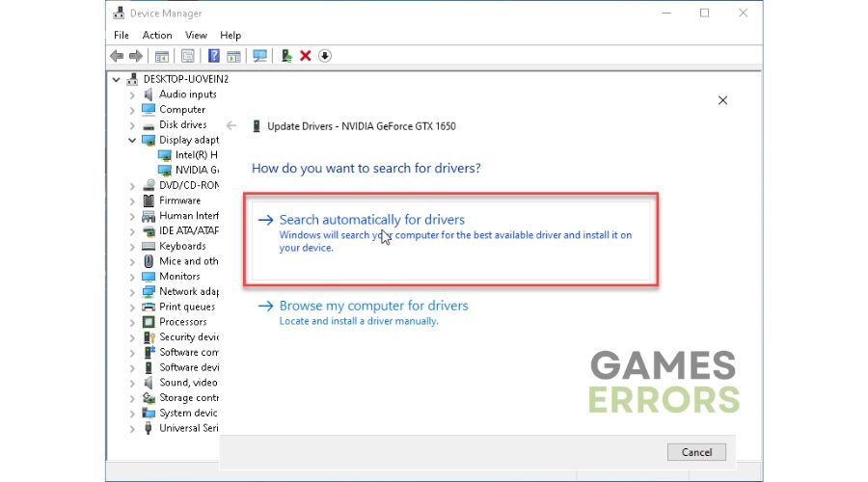The height and width of the screenshot is (482, 868).
Task: Click the Network adapters icon
Action: pyautogui.click(x=149, y=292)
